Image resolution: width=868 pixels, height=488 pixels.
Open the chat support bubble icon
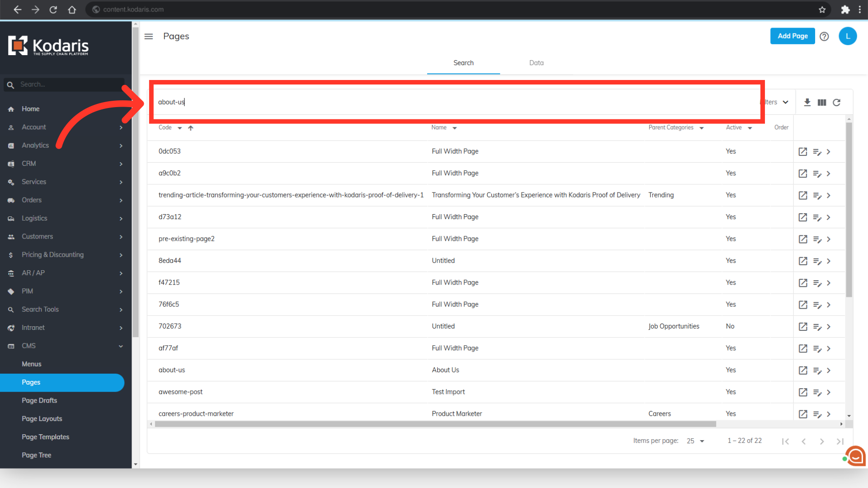[856, 456]
